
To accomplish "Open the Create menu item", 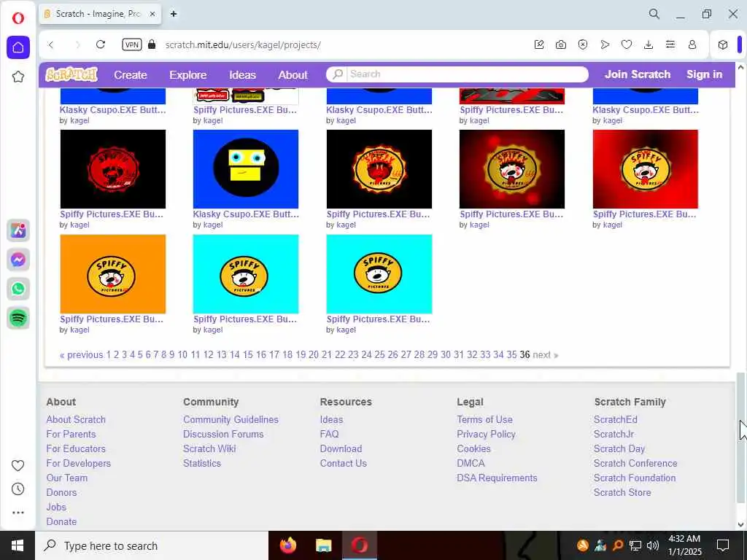I will [130, 75].
